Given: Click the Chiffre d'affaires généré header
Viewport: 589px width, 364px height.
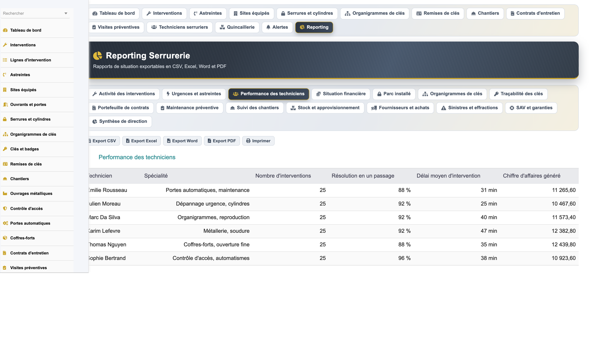Looking at the screenshot, I should 531,176.
